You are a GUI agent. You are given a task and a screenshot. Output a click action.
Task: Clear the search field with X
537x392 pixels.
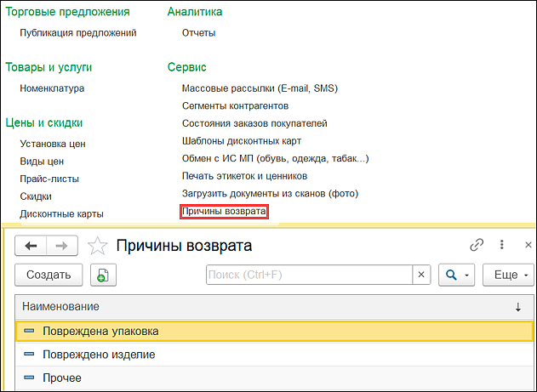click(421, 275)
